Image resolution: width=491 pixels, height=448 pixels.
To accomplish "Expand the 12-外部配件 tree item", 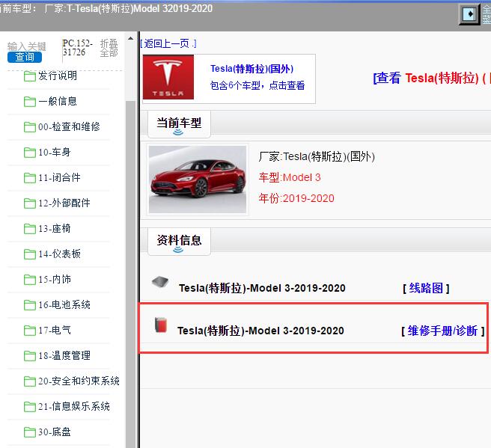I will (x=64, y=203).
